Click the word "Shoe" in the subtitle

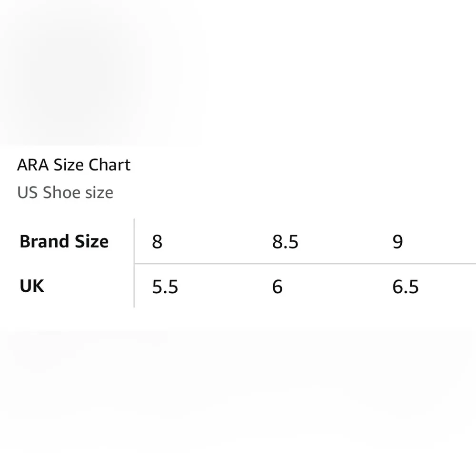61,193
